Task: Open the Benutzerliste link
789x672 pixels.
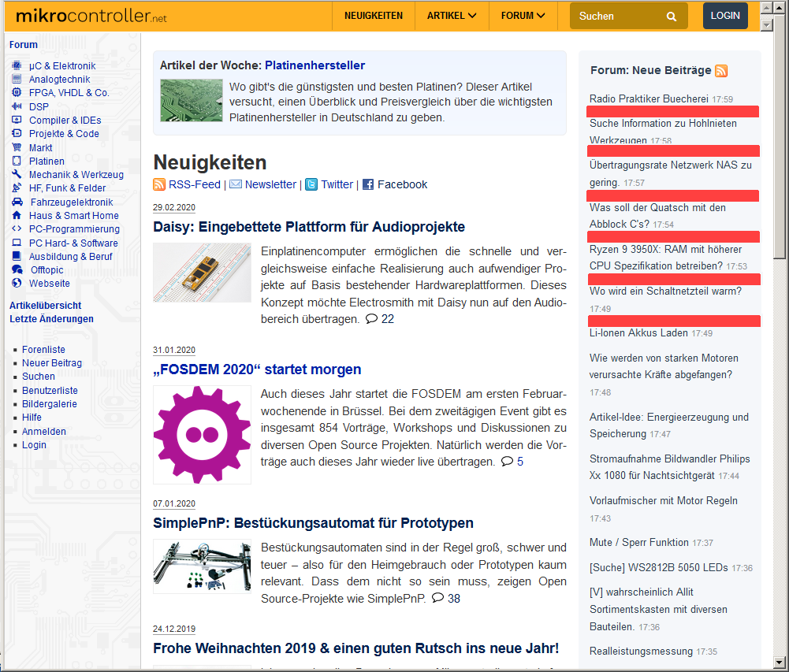Action: click(x=50, y=390)
